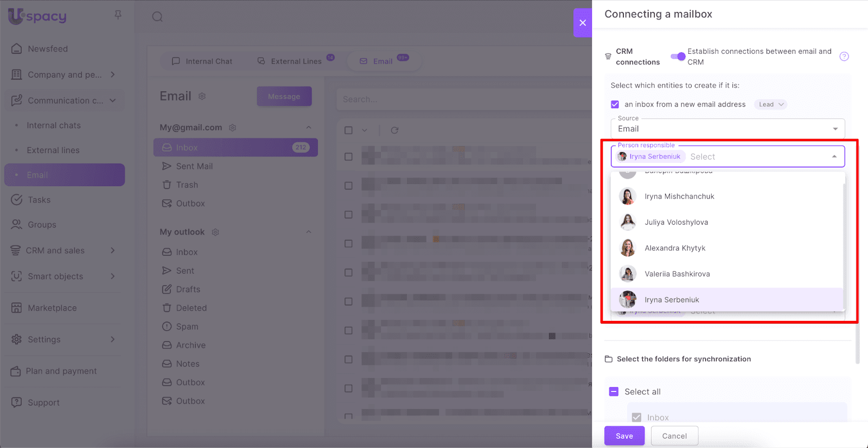The width and height of the screenshot is (868, 448).
Task: Close the Connecting a mailbox panel
Action: click(x=583, y=23)
